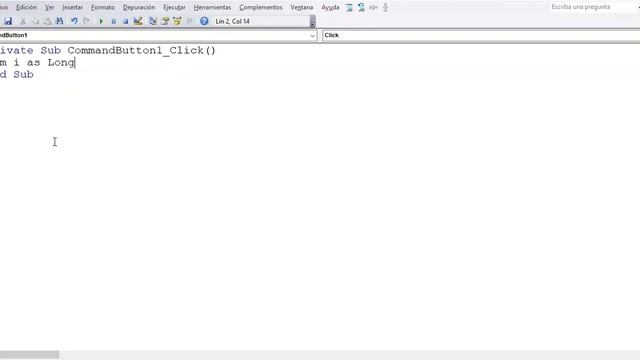Image resolution: width=640 pixels, height=360 pixels.
Task: Undo the last edit with the arrow icon
Action: click(x=74, y=21)
